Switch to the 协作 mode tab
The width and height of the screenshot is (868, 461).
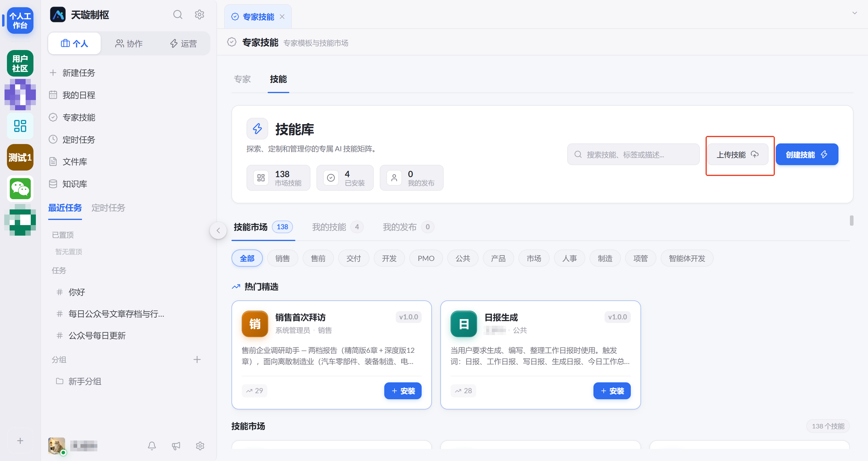[x=129, y=43]
